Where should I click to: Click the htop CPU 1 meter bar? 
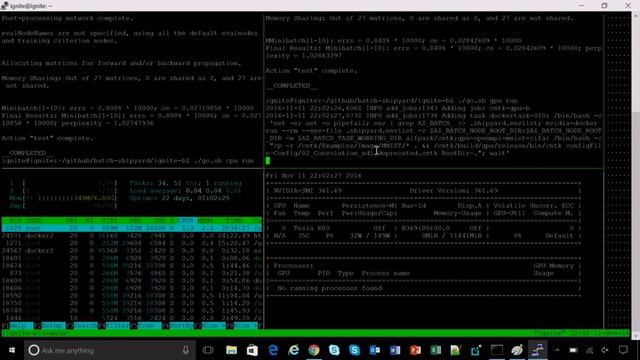pos(63,183)
